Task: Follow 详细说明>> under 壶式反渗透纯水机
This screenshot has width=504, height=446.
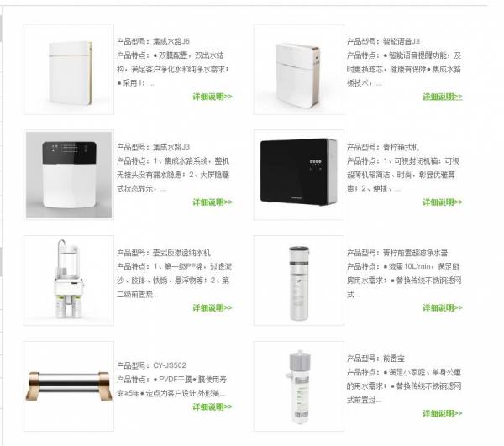Action: (213, 307)
